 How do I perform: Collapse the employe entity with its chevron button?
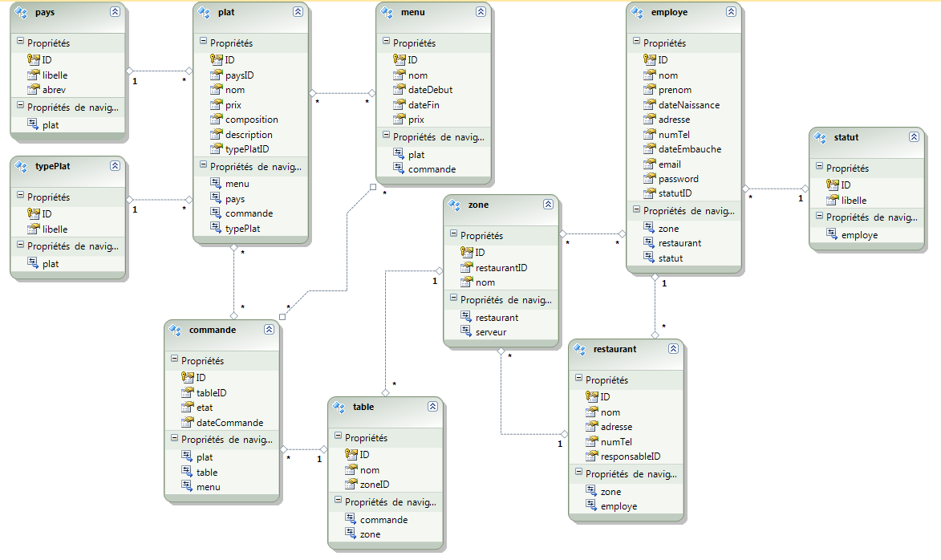coord(731,12)
